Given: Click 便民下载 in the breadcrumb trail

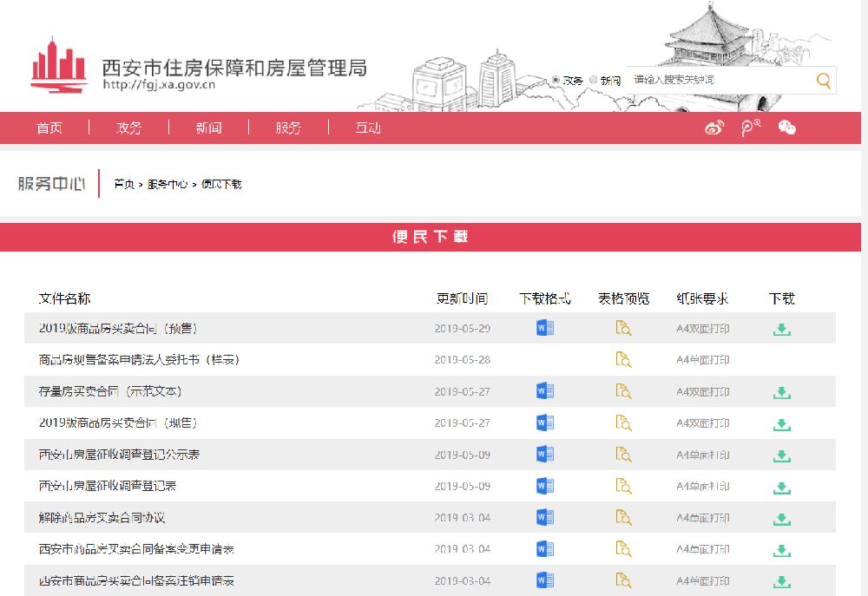Looking at the screenshot, I should [x=221, y=184].
